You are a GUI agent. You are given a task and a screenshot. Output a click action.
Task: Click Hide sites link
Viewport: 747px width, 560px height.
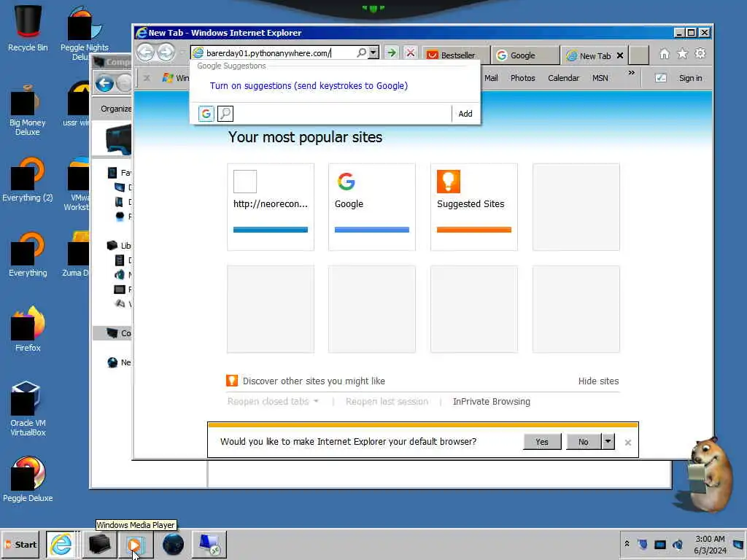pyautogui.click(x=598, y=381)
